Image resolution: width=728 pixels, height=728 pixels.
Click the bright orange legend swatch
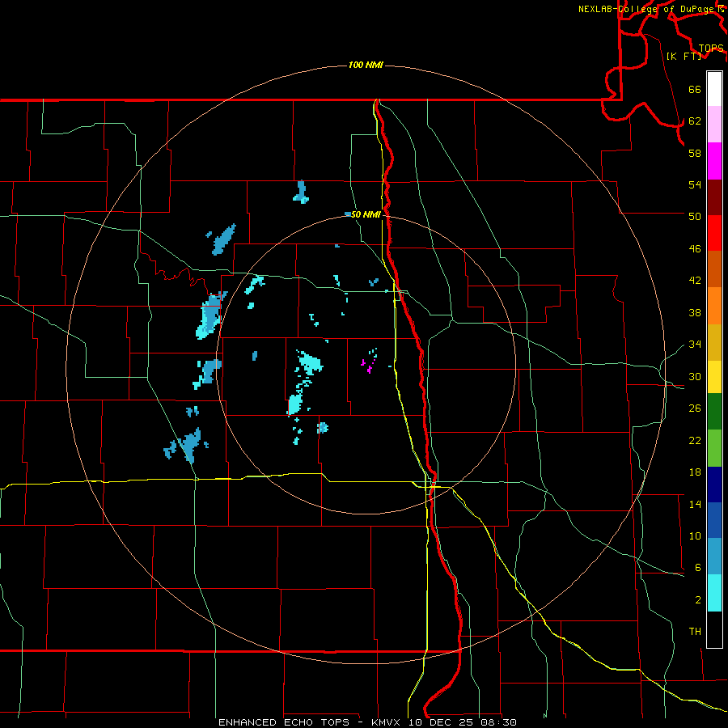click(x=714, y=306)
